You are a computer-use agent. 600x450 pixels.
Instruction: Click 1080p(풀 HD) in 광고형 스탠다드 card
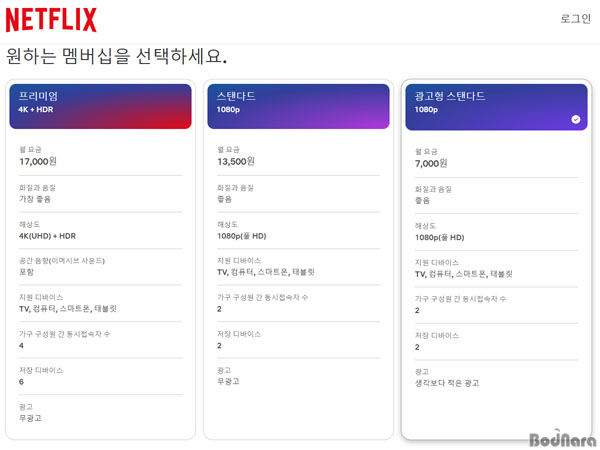(x=439, y=238)
